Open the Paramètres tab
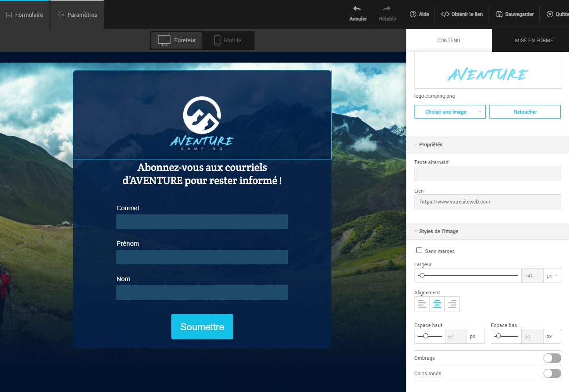 77,15
